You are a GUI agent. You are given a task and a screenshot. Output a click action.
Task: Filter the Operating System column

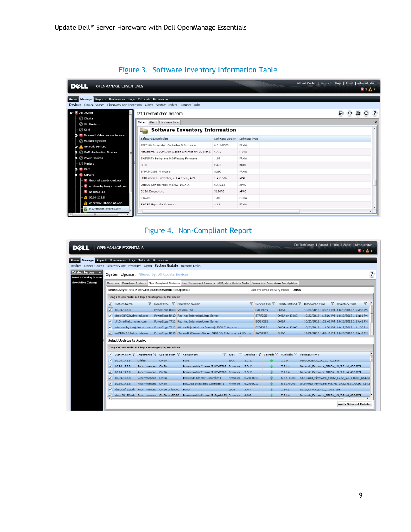pos(251,304)
